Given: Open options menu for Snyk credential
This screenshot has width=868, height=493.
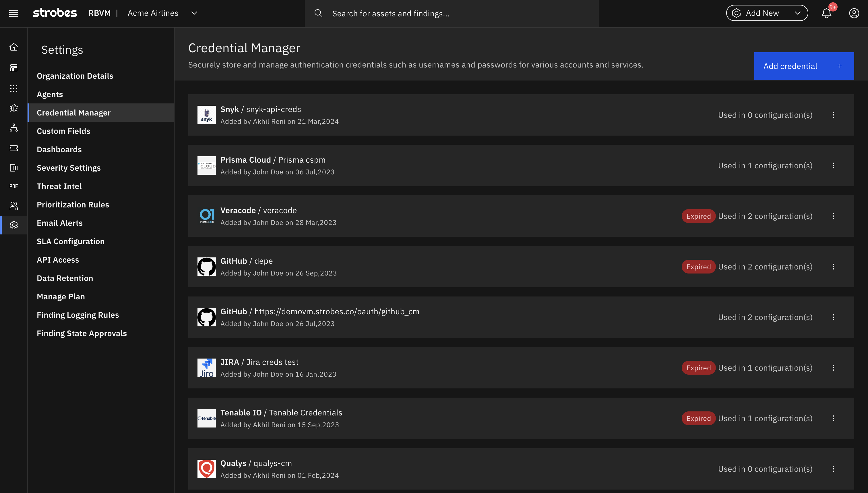Looking at the screenshot, I should coord(834,115).
